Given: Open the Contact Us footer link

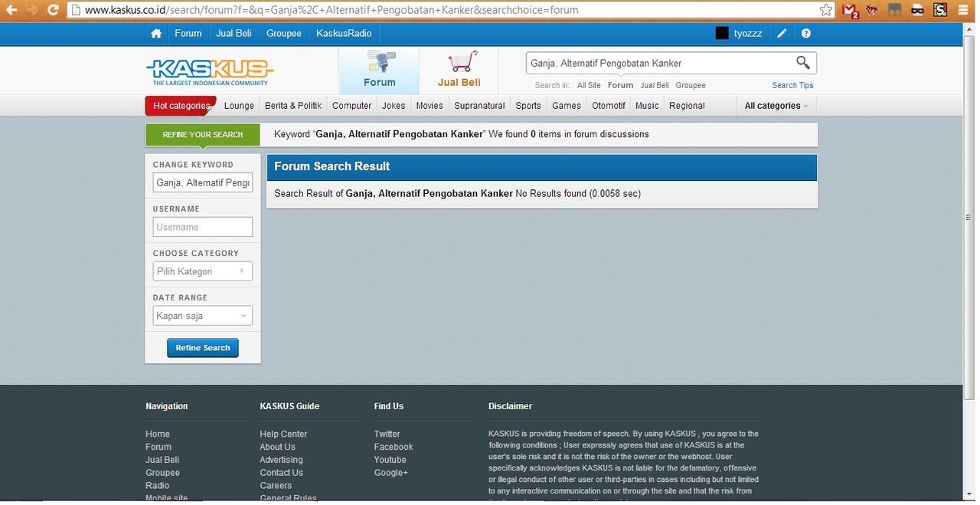Looking at the screenshot, I should (281, 473).
